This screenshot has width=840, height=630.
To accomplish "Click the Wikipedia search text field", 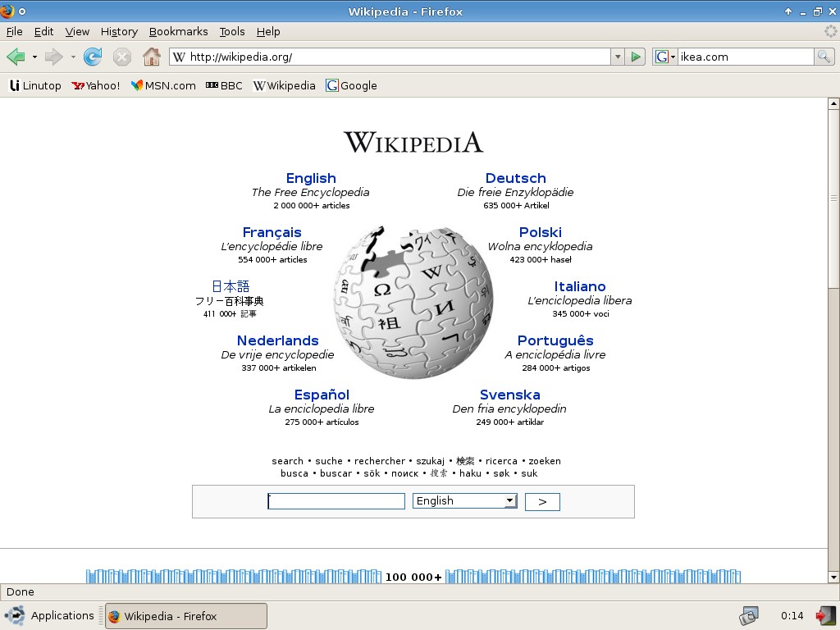I will pyautogui.click(x=336, y=501).
